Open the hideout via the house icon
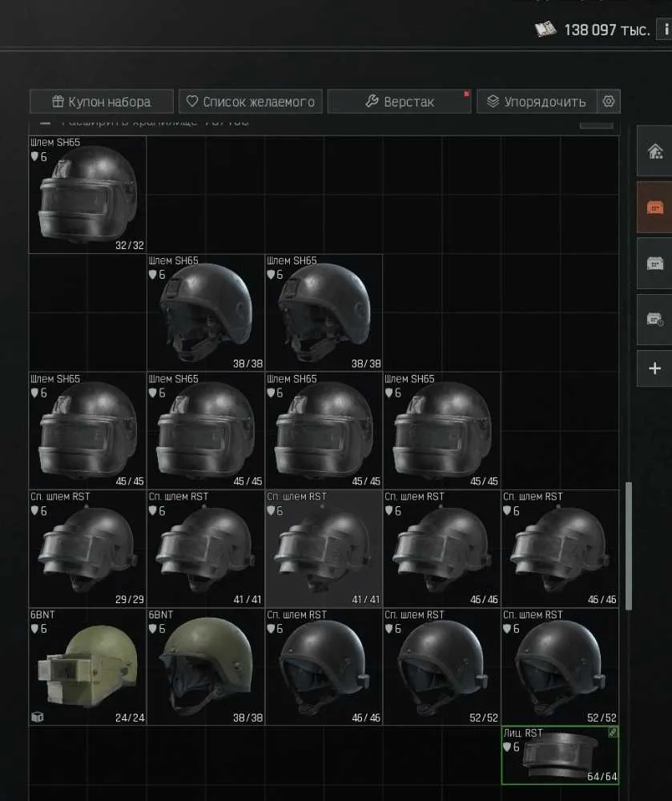 (x=655, y=151)
